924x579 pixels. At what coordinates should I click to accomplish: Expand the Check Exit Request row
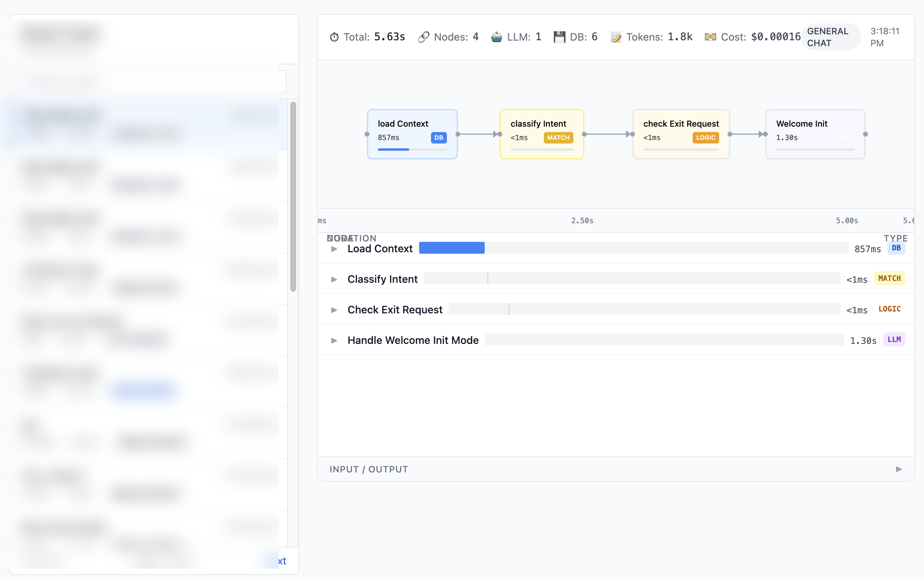click(334, 310)
